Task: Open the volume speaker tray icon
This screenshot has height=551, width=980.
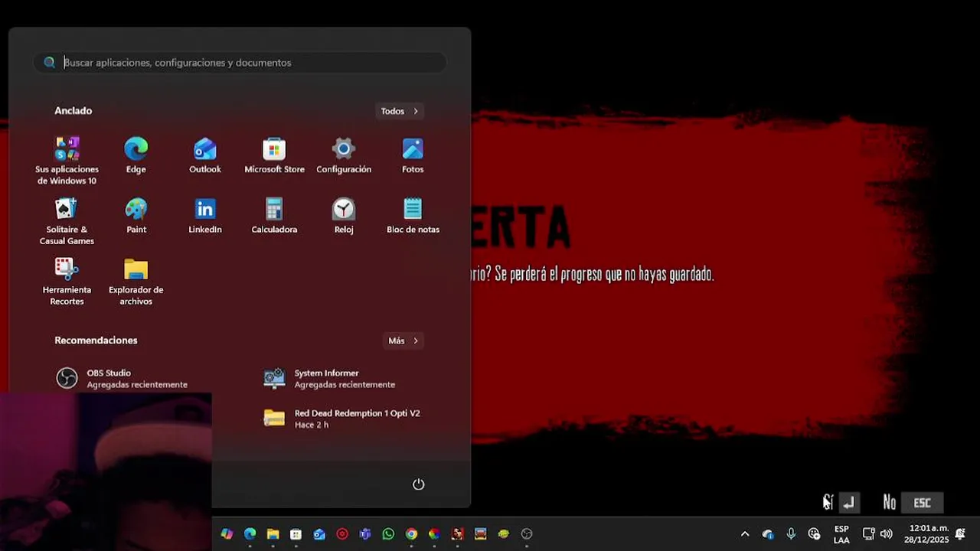Action: (887, 534)
